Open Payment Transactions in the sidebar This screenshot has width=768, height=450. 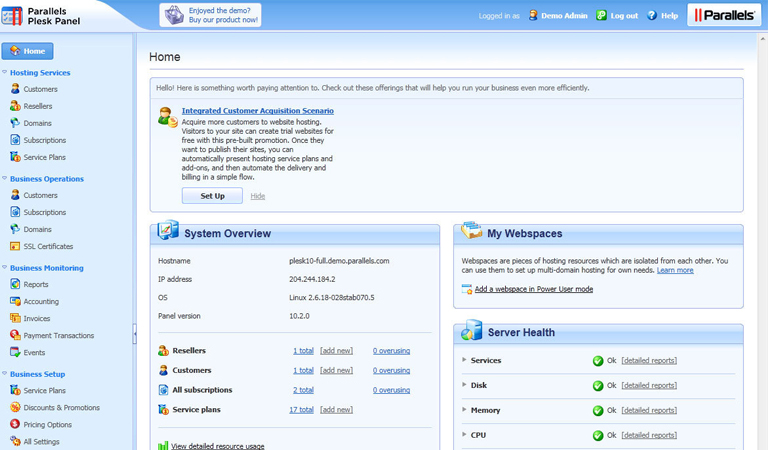click(59, 335)
